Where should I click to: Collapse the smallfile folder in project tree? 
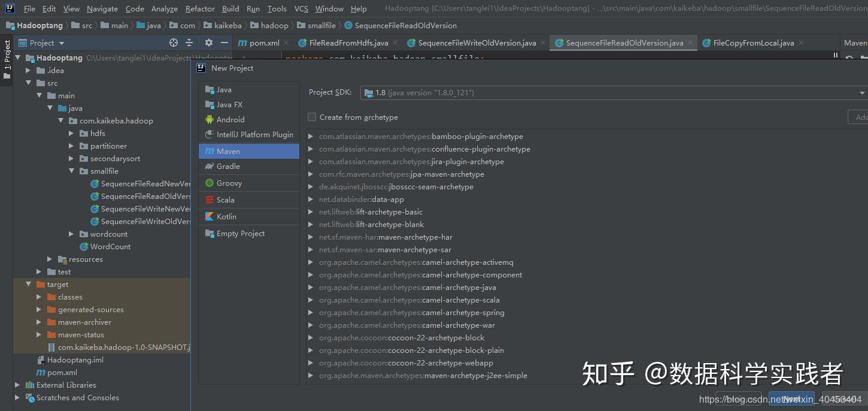pyautogui.click(x=71, y=171)
